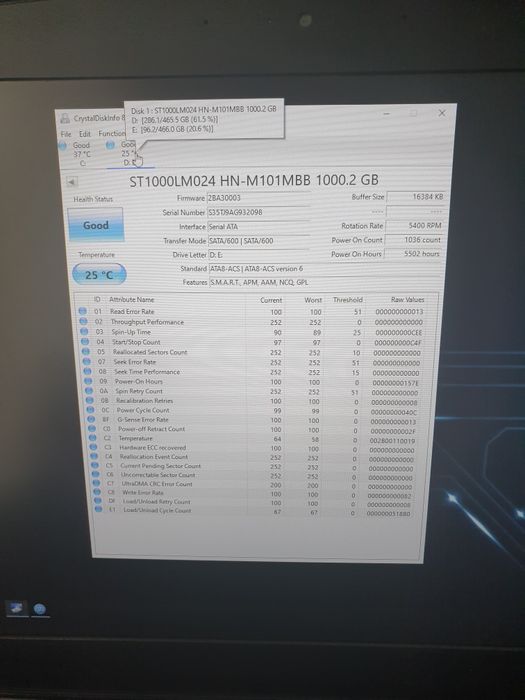This screenshot has height=700, width=525.
Task: Click the status icon for Hardware ECC recovered
Action: coord(93,447)
